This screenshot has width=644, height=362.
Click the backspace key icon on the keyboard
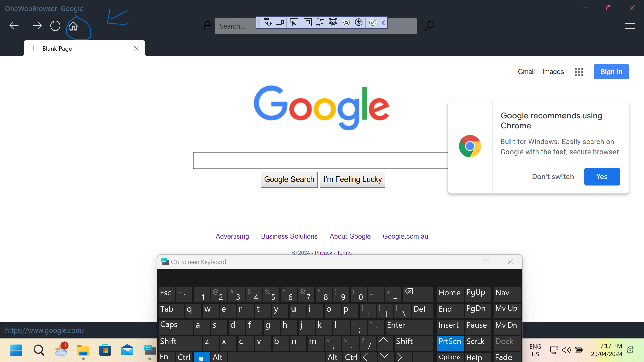pyautogui.click(x=417, y=294)
